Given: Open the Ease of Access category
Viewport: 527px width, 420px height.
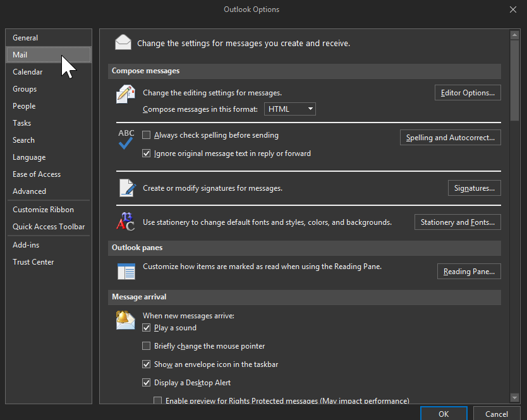Looking at the screenshot, I should tap(49, 174).
